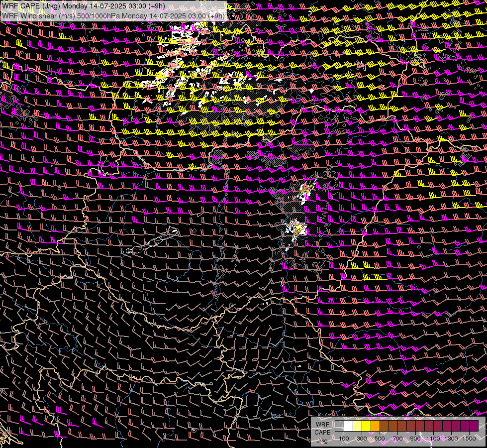Click the transparent gray swatch below 100
This screenshot has width=487, height=448.
[339, 426]
